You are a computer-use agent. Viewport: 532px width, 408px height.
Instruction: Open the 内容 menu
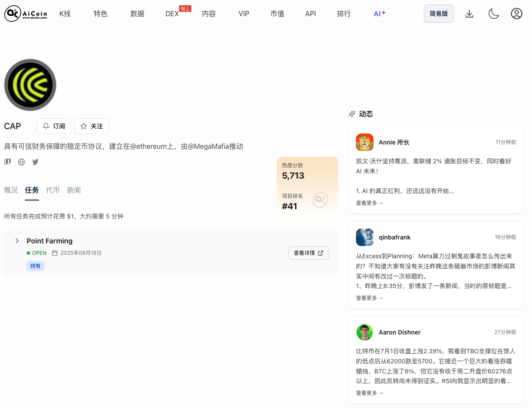209,14
